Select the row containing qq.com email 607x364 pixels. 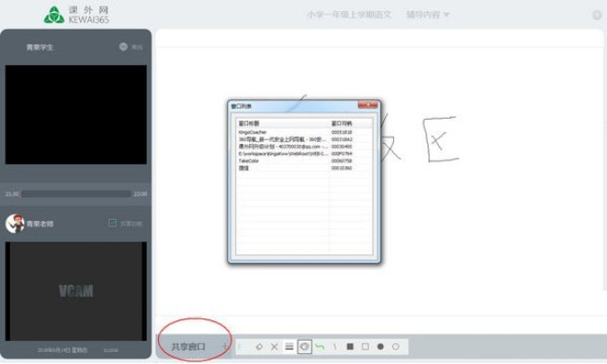pos(304,147)
